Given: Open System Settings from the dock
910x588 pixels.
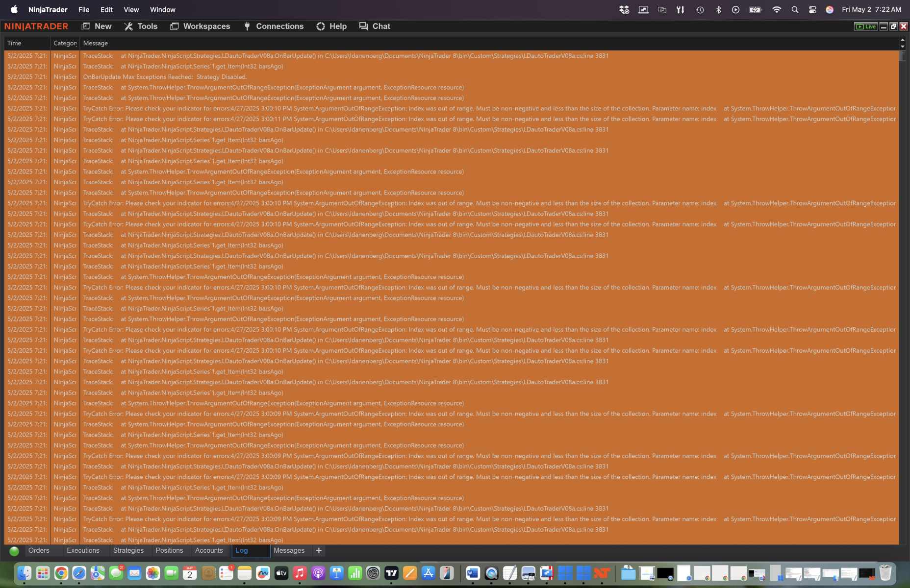Looking at the screenshot, I should click(374, 573).
